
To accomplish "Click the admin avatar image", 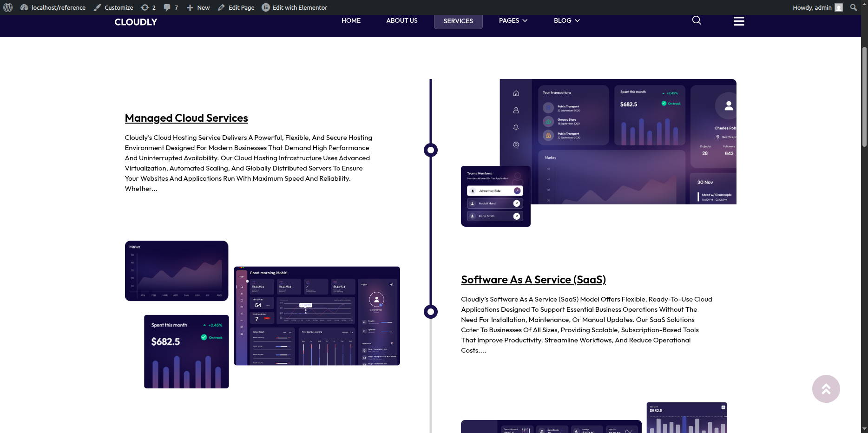I will [839, 7].
